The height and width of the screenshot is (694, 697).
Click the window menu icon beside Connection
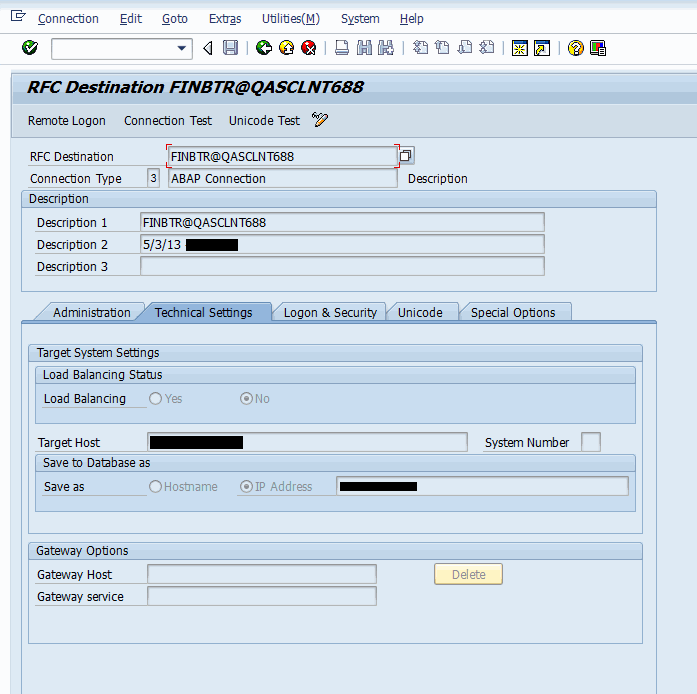click(18, 17)
